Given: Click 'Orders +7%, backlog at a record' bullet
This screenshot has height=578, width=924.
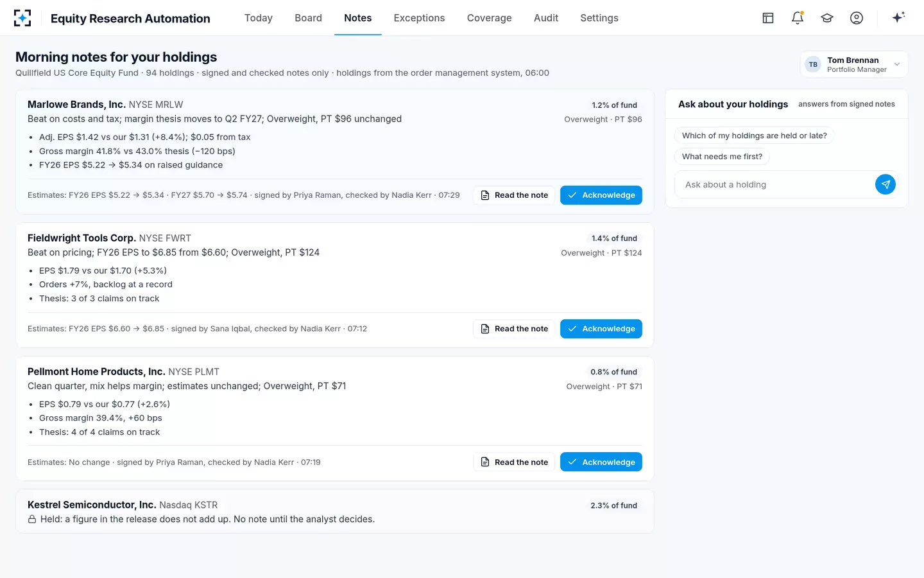Looking at the screenshot, I should (106, 285).
